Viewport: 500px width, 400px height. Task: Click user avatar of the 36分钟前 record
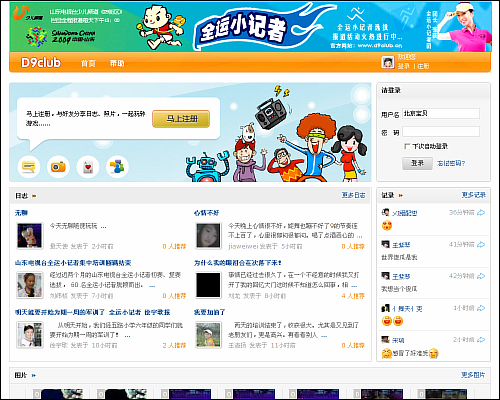386,212
